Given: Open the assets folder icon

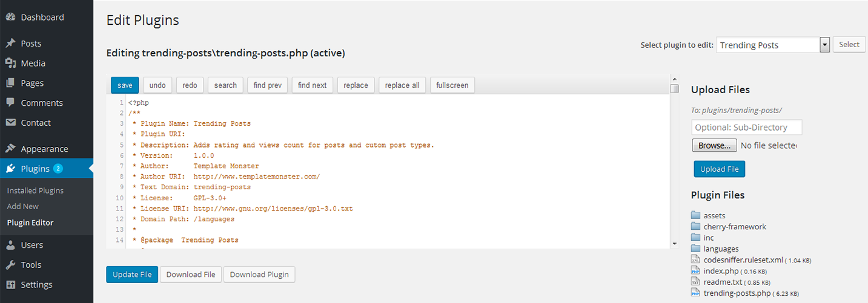Looking at the screenshot, I should point(696,215).
